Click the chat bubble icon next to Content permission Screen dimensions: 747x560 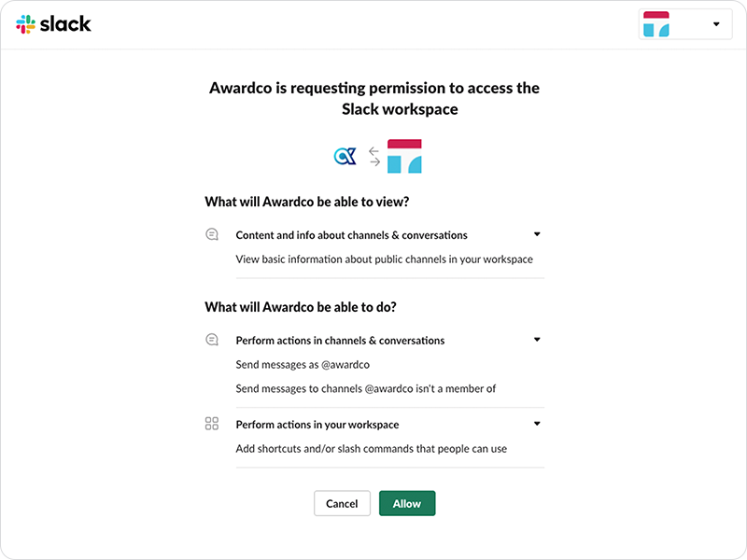tap(212, 233)
